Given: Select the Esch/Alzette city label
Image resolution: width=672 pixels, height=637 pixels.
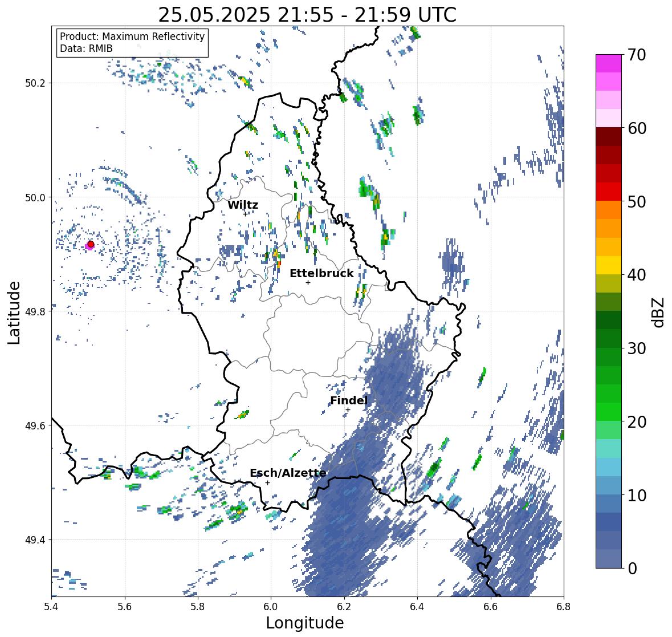Looking at the screenshot, I should pyautogui.click(x=288, y=473).
